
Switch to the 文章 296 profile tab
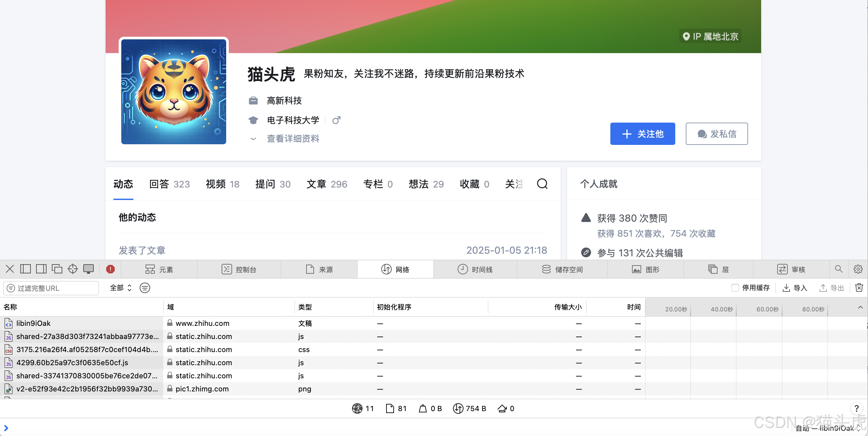(x=326, y=184)
